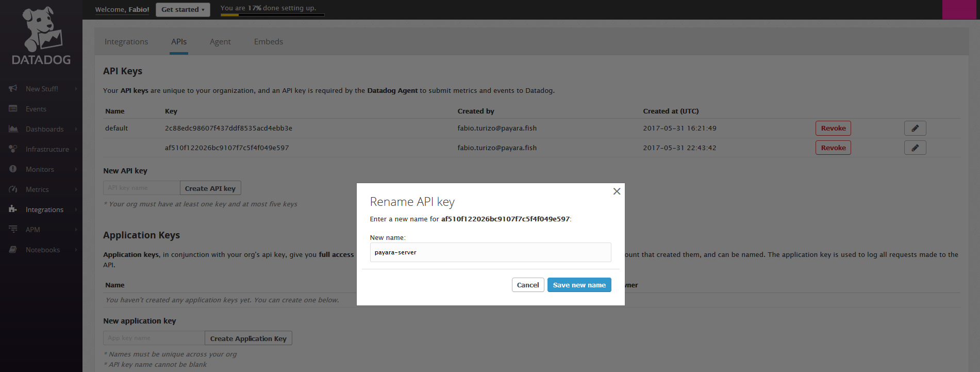Click Create Application Key button
The width and height of the screenshot is (980, 372).
tap(248, 338)
